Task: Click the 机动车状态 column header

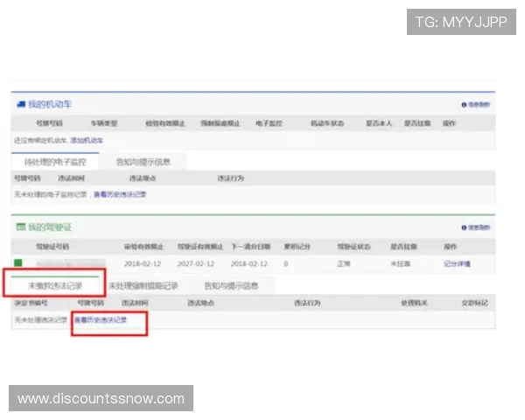Action: click(327, 123)
